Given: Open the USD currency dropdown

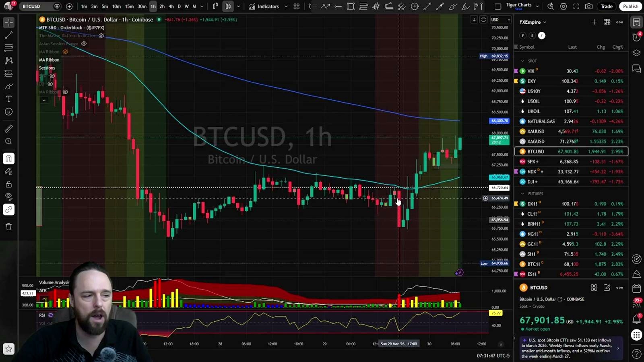Looking at the screenshot, I should tap(500, 20).
